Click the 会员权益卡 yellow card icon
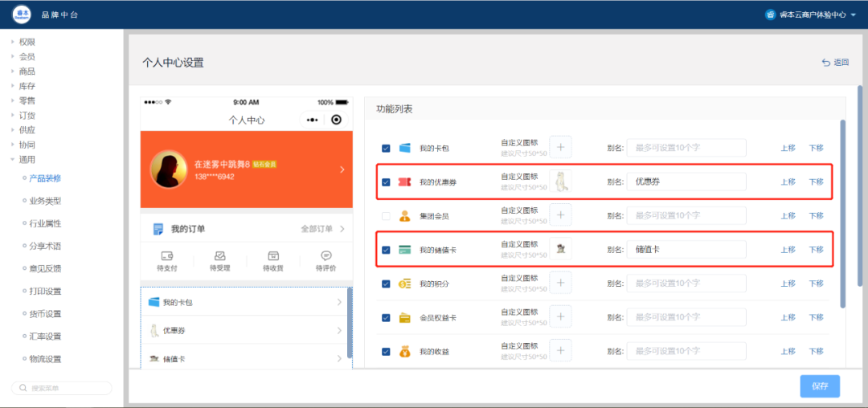Viewport: 868px width, 408px height. tap(404, 318)
